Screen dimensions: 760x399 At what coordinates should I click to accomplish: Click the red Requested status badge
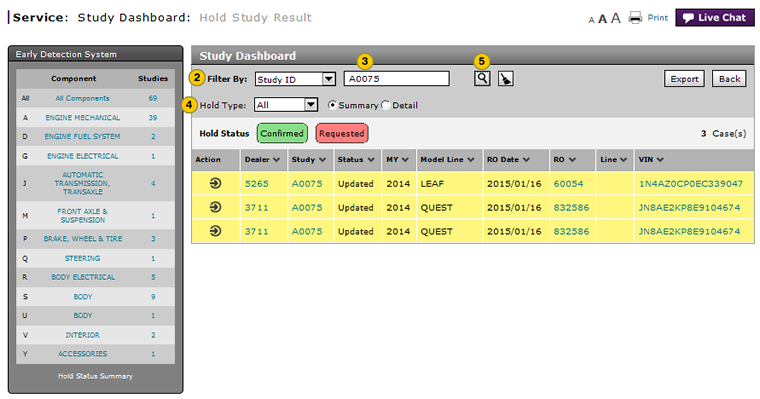(342, 133)
